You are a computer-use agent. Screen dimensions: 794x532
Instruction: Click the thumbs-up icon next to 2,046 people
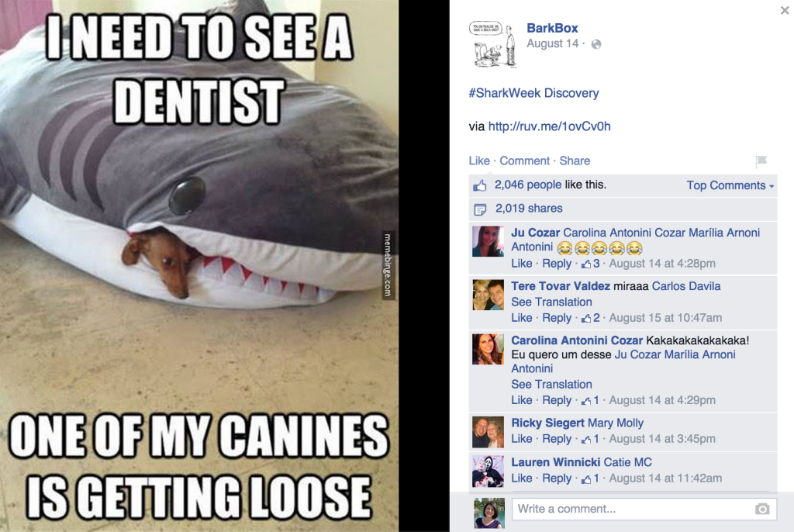(479, 185)
